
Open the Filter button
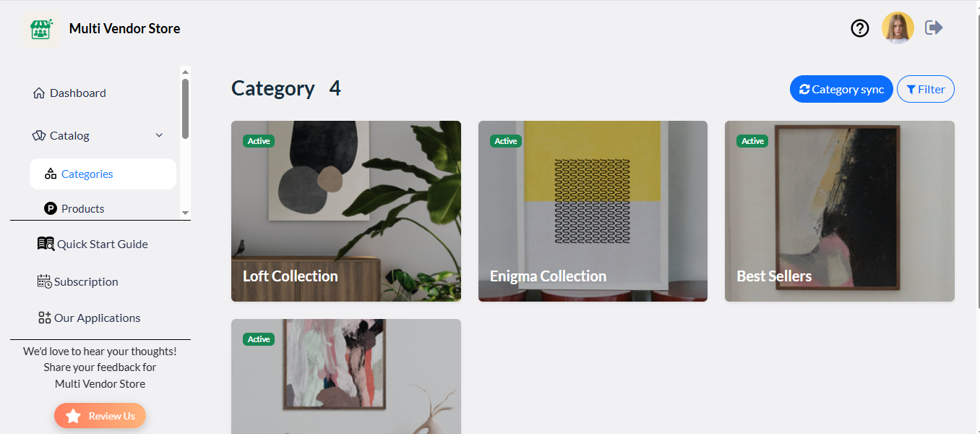(x=926, y=90)
